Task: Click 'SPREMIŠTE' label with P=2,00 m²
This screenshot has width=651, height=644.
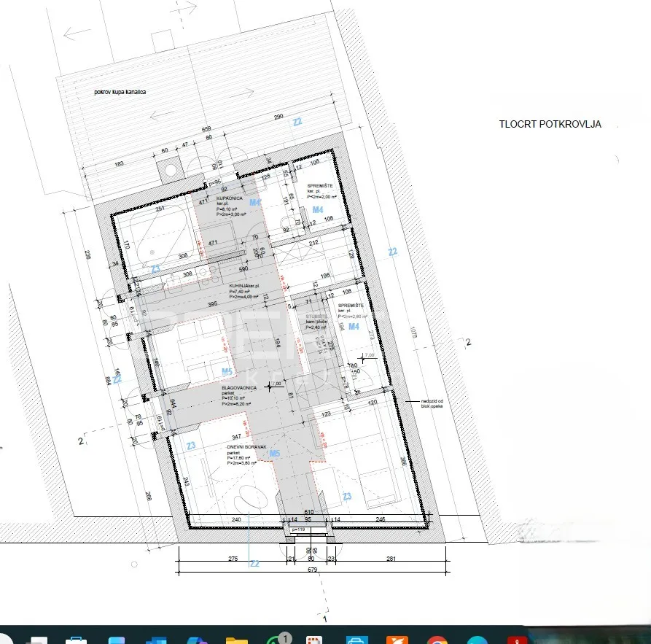Action: pyautogui.click(x=320, y=186)
